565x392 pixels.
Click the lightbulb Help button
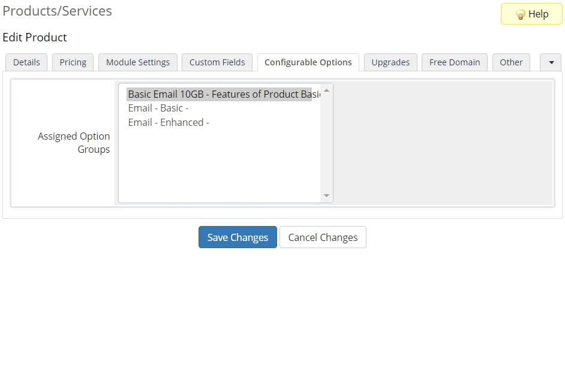click(531, 14)
